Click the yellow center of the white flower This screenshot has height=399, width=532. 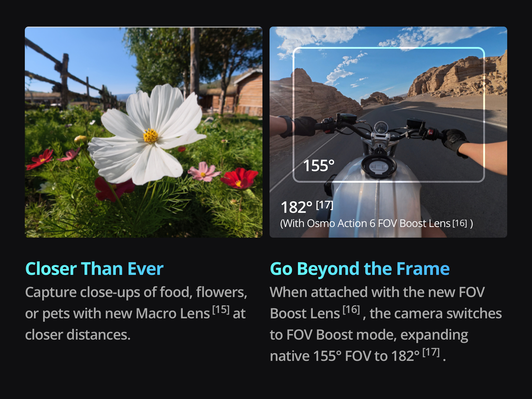tap(151, 136)
